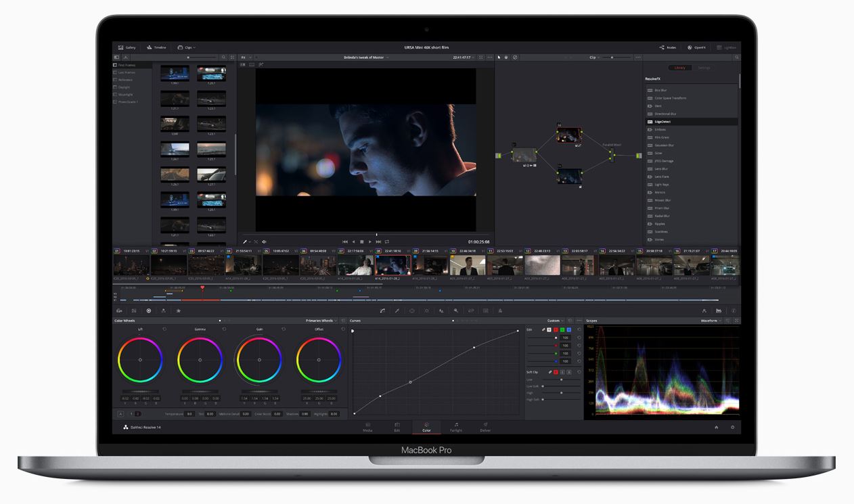Open the Primaries Wheels dropdown
The height and width of the screenshot is (504, 854).
[x=321, y=321]
